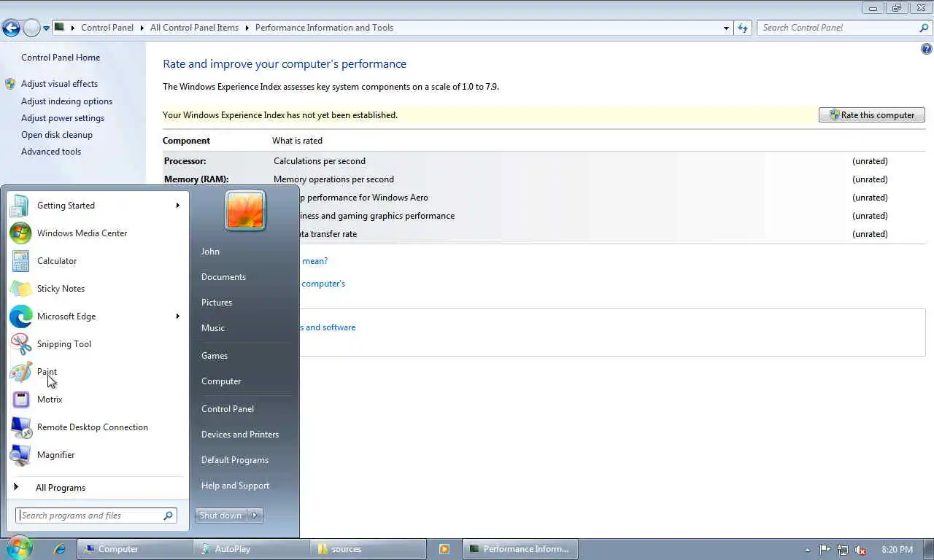This screenshot has width=934, height=560.
Task: Open recent pages dropdown arrow
Action: pos(47,28)
